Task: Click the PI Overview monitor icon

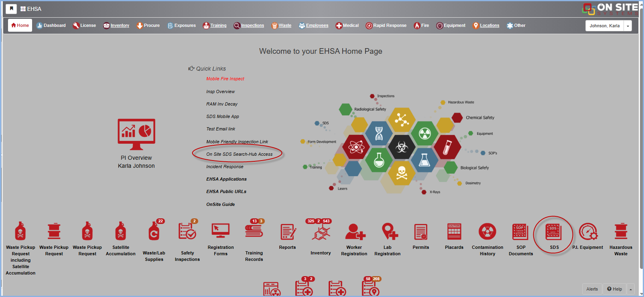Action: click(136, 134)
